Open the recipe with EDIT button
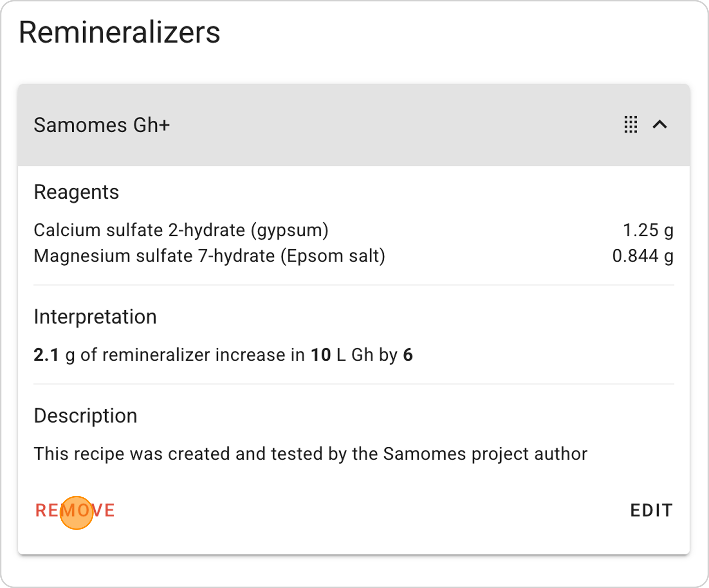This screenshot has height=588, width=709. (x=651, y=510)
